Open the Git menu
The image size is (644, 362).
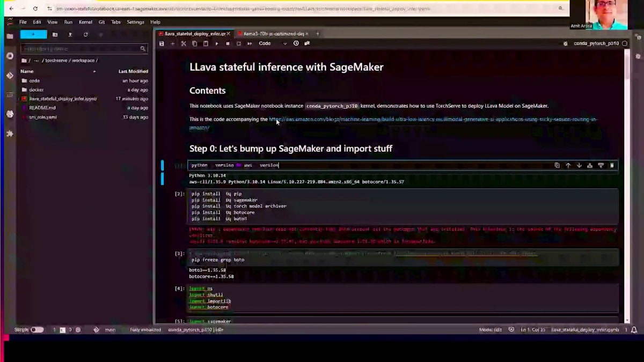point(102,22)
